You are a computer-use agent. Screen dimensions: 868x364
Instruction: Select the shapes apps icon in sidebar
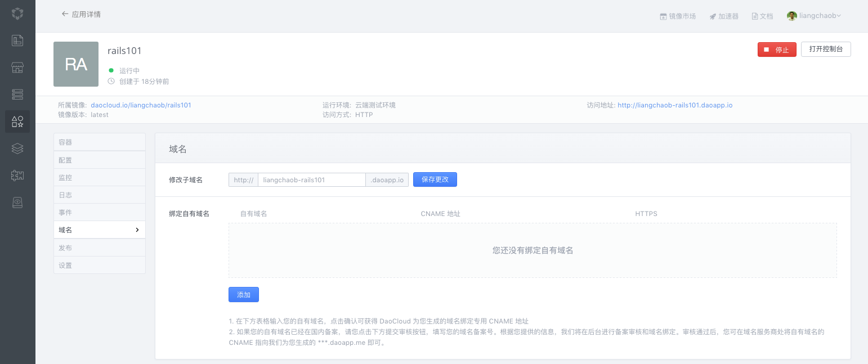(17, 122)
